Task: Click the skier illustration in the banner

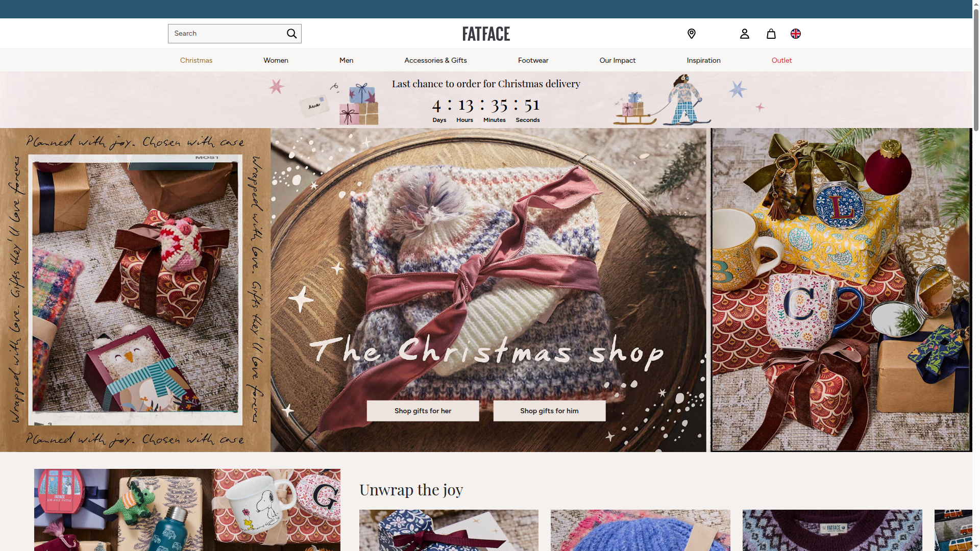Action: pyautogui.click(x=687, y=99)
